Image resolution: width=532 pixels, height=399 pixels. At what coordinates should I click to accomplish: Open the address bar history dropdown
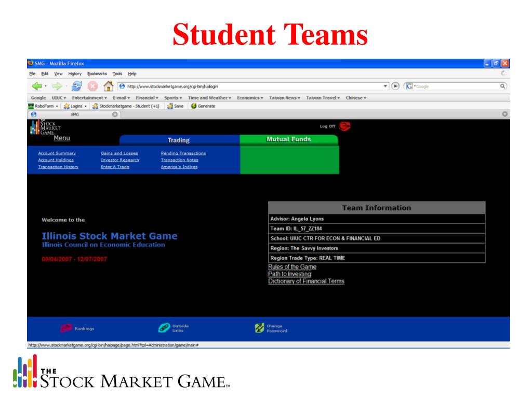point(385,86)
